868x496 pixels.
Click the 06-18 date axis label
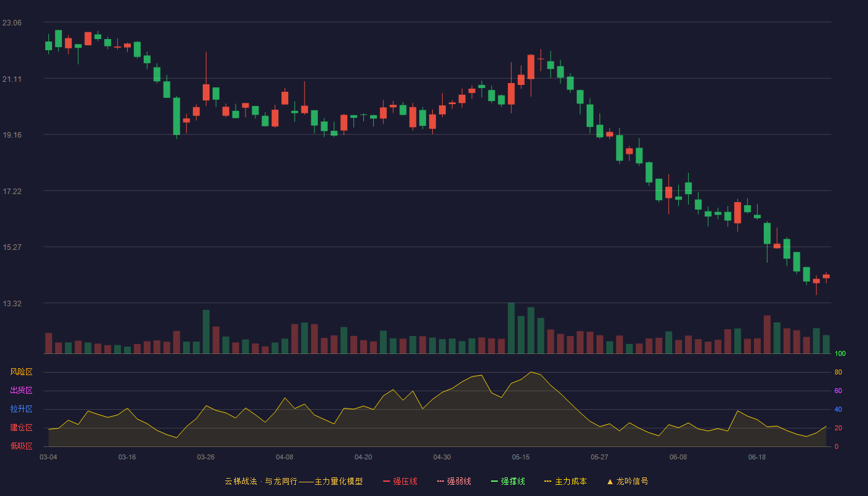click(757, 457)
